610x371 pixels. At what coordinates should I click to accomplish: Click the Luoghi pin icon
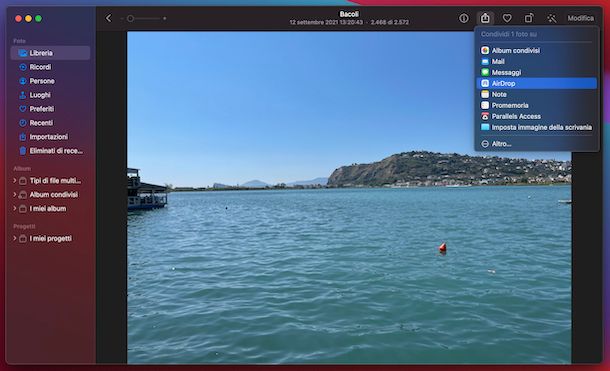[23, 95]
